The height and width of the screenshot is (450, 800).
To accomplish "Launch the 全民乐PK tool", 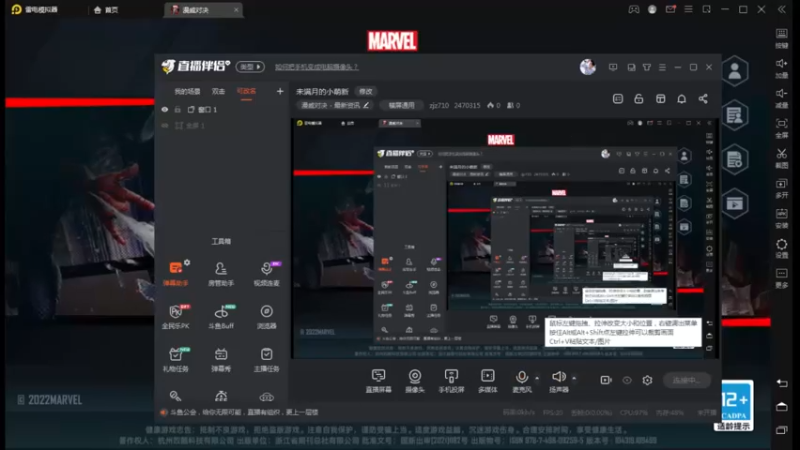I will point(176,316).
